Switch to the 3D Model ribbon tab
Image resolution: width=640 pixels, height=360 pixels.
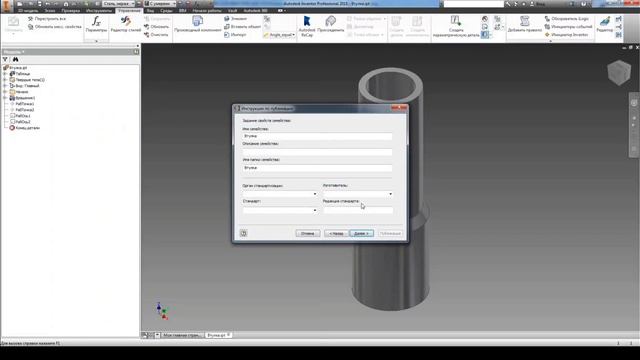pos(28,11)
